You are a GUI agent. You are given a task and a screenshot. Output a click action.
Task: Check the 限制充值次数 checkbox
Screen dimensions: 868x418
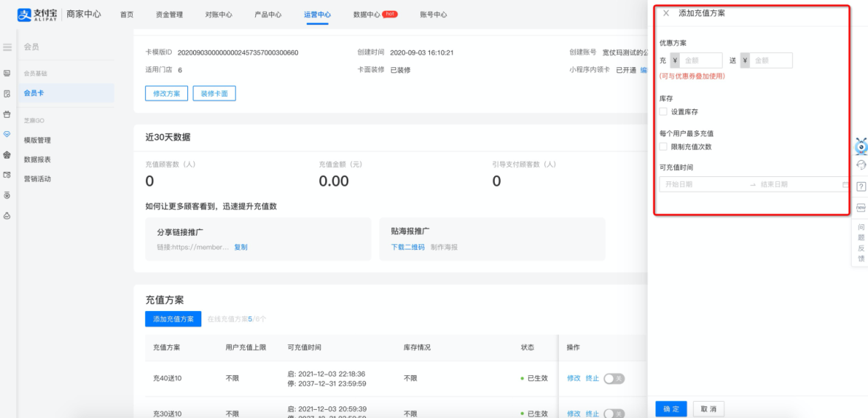(663, 147)
